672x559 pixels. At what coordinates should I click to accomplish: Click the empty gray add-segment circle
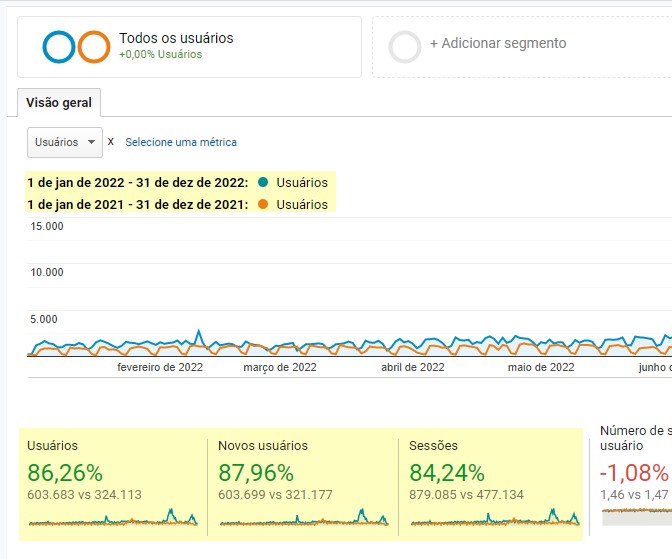click(405, 47)
